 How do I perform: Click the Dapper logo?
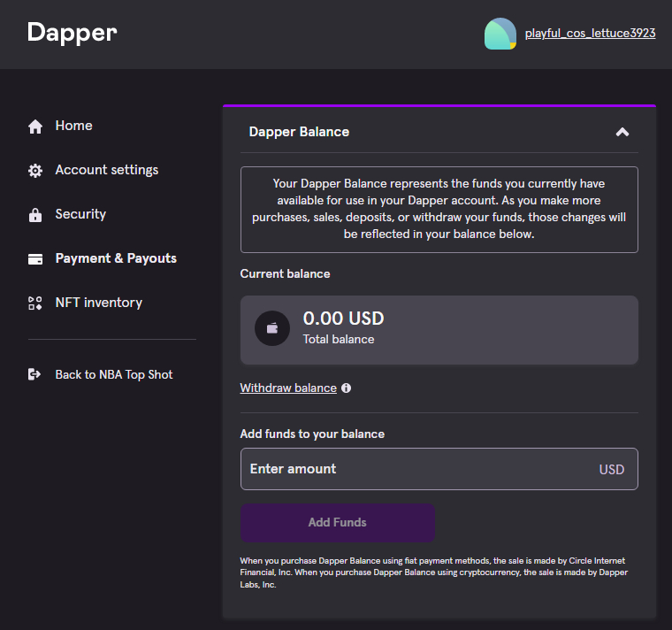tap(72, 33)
